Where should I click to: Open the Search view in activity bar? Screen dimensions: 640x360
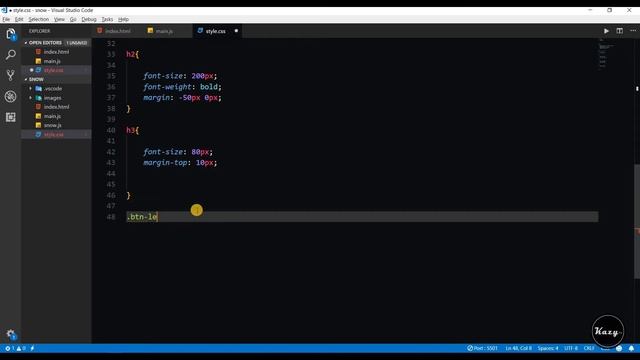click(11, 55)
